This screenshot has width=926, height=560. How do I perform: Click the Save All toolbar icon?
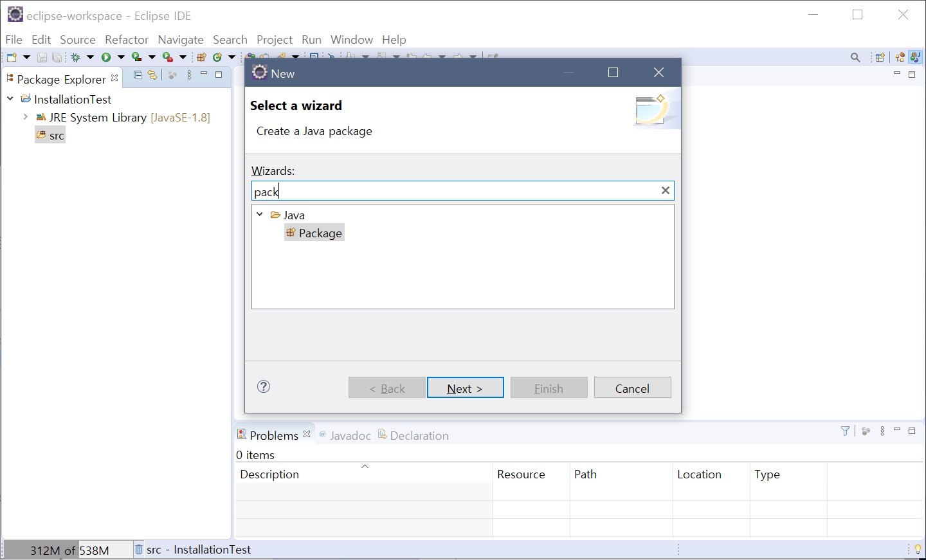(57, 57)
